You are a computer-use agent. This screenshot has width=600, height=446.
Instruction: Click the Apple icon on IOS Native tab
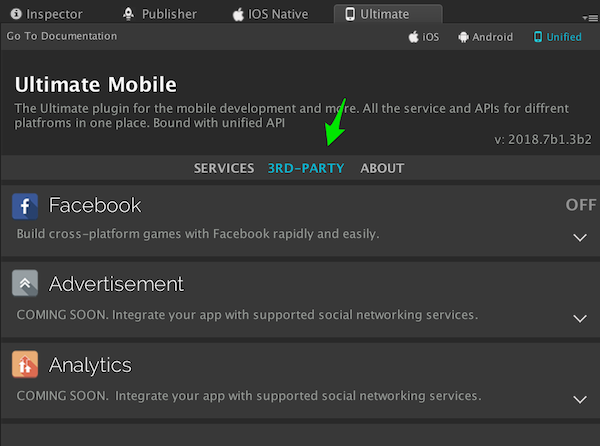pyautogui.click(x=238, y=15)
